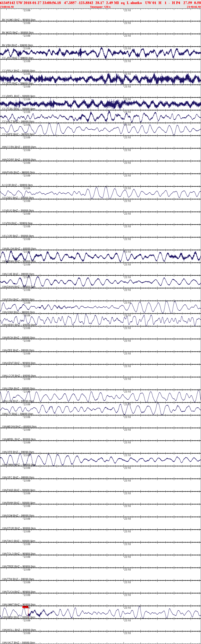Select the UW.SQM BHZ station label
This screenshot has height=644, width=201.
(x=18, y=516)
